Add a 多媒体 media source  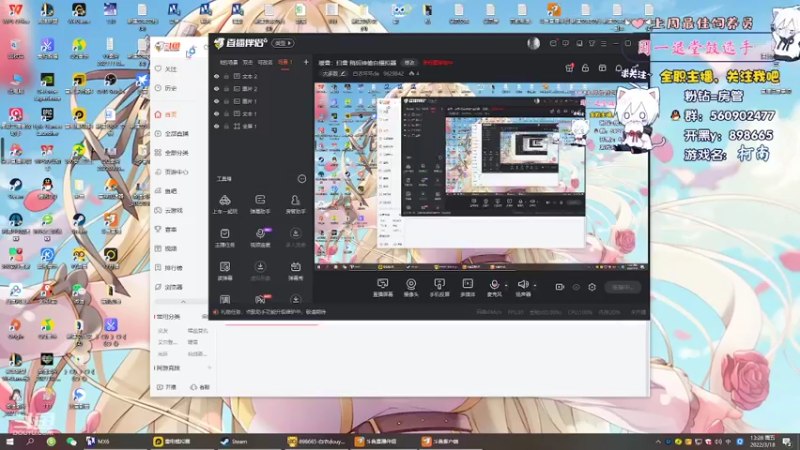click(x=467, y=287)
